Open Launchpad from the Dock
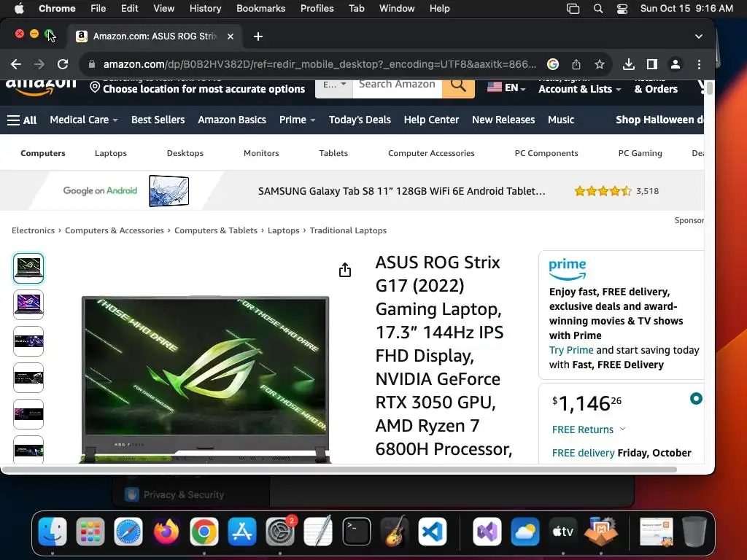 coord(90,532)
